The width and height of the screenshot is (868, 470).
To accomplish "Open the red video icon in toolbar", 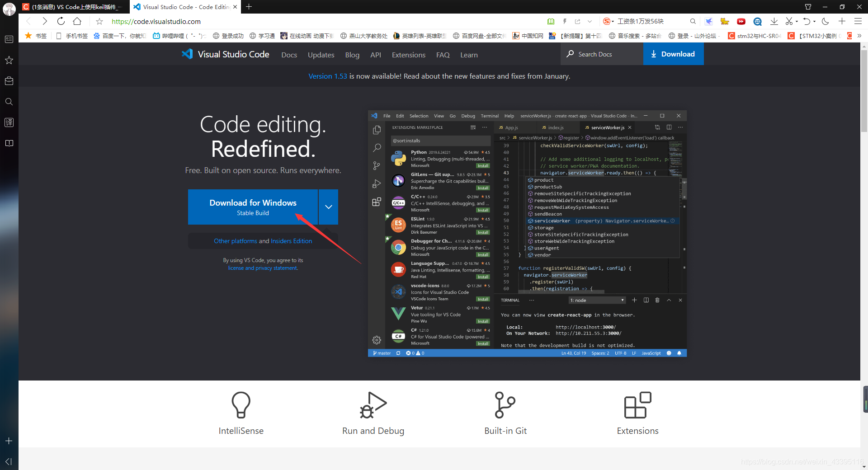I will coord(741,21).
